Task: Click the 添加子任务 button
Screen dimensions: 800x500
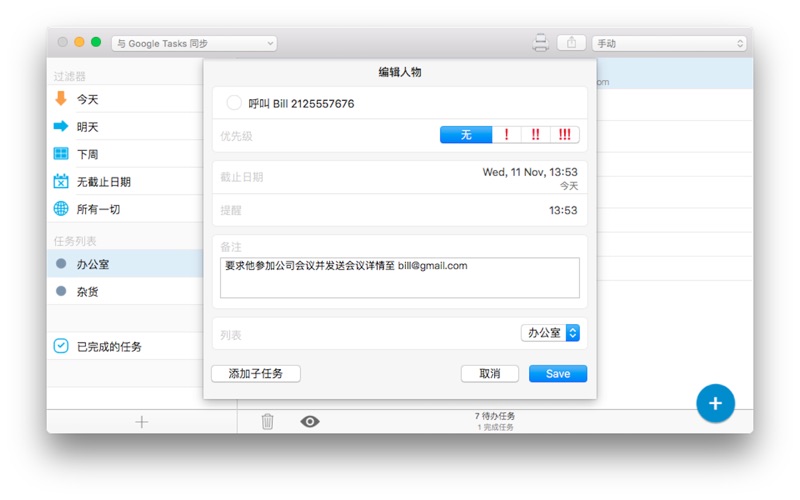Action: pos(256,373)
